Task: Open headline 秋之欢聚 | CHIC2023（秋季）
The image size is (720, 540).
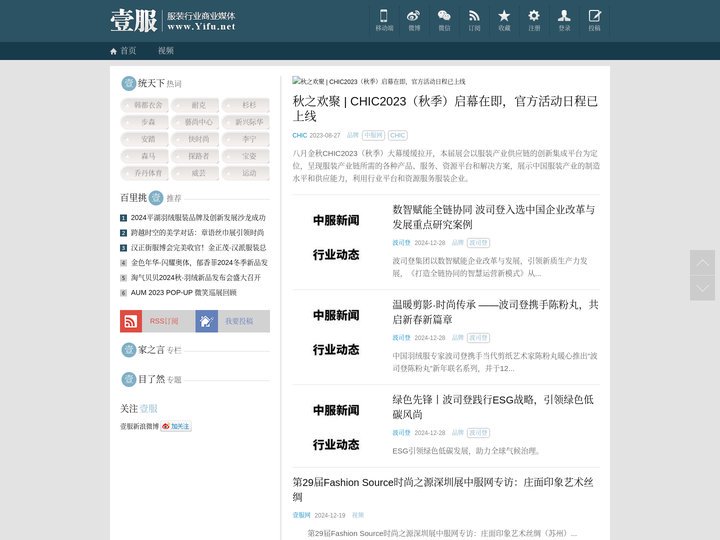Action: point(445,108)
